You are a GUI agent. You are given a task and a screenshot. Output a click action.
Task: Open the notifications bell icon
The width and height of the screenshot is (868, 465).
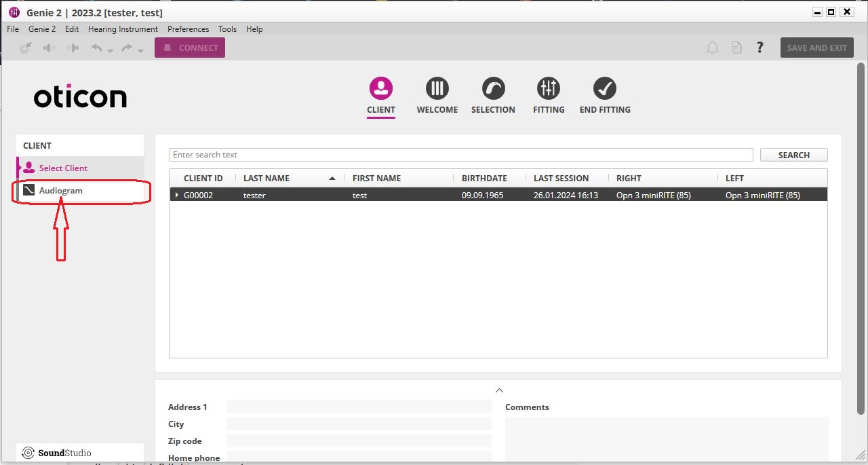(713, 48)
